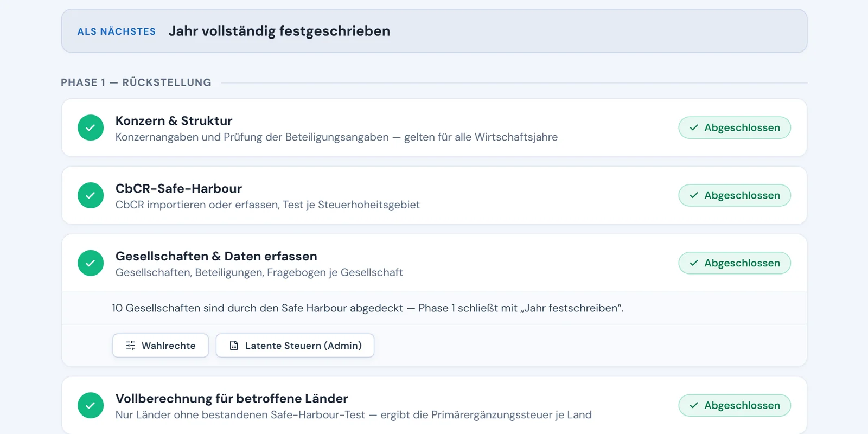Image resolution: width=868 pixels, height=434 pixels.
Task: Open the CbCR-Safe-Harbour step title
Action: pos(178,188)
